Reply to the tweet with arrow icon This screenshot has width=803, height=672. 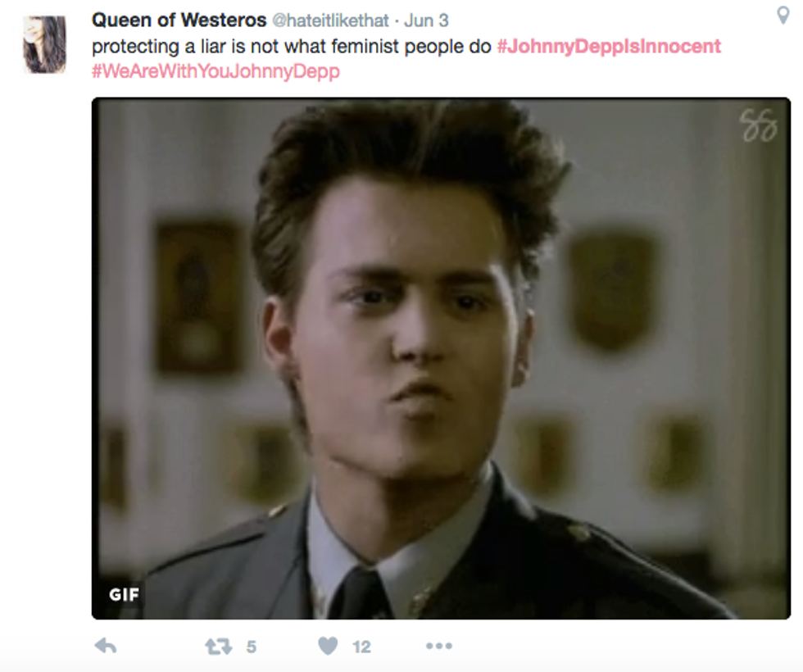(x=106, y=646)
